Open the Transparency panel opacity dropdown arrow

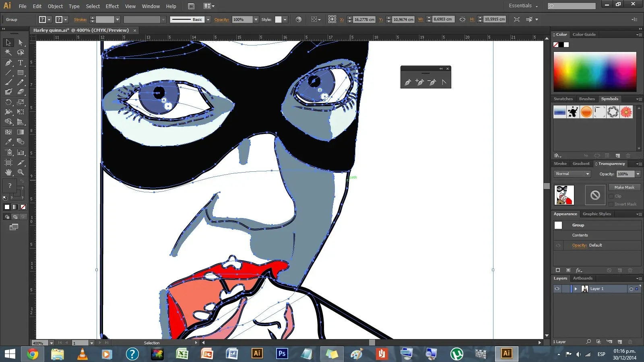point(638,174)
